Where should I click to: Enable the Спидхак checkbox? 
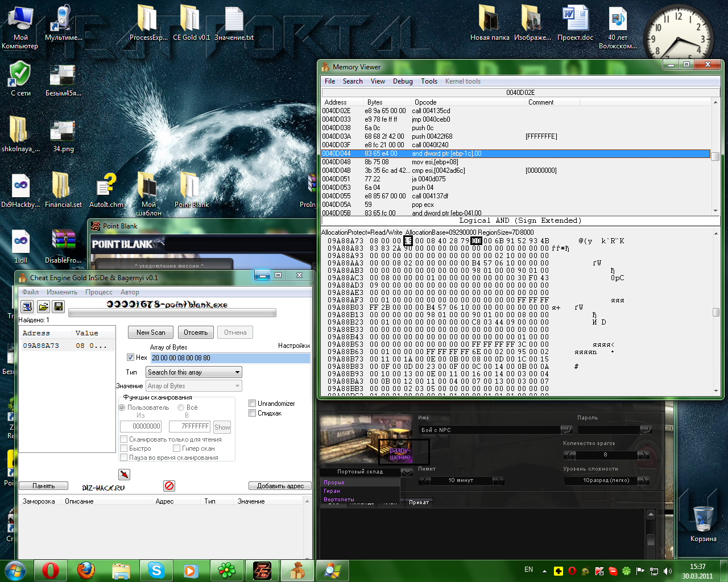252,413
